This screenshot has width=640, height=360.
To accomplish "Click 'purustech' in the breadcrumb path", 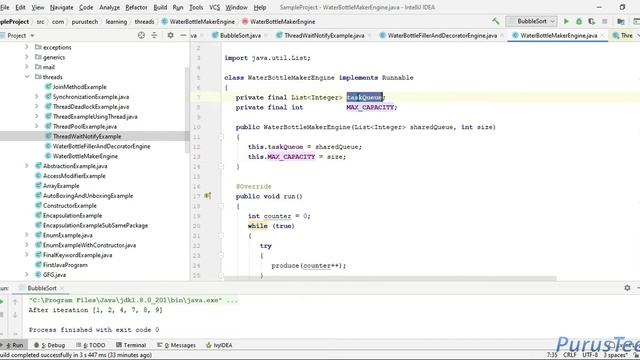I will click(85, 22).
